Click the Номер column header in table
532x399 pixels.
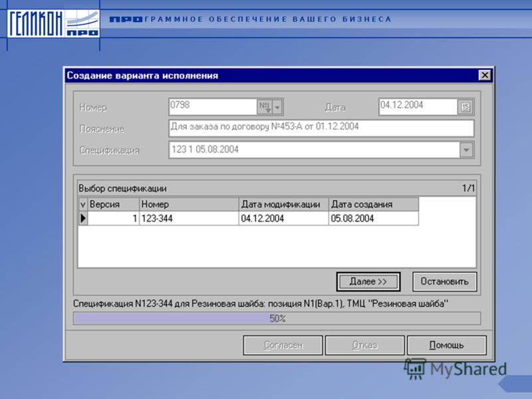[189, 204]
